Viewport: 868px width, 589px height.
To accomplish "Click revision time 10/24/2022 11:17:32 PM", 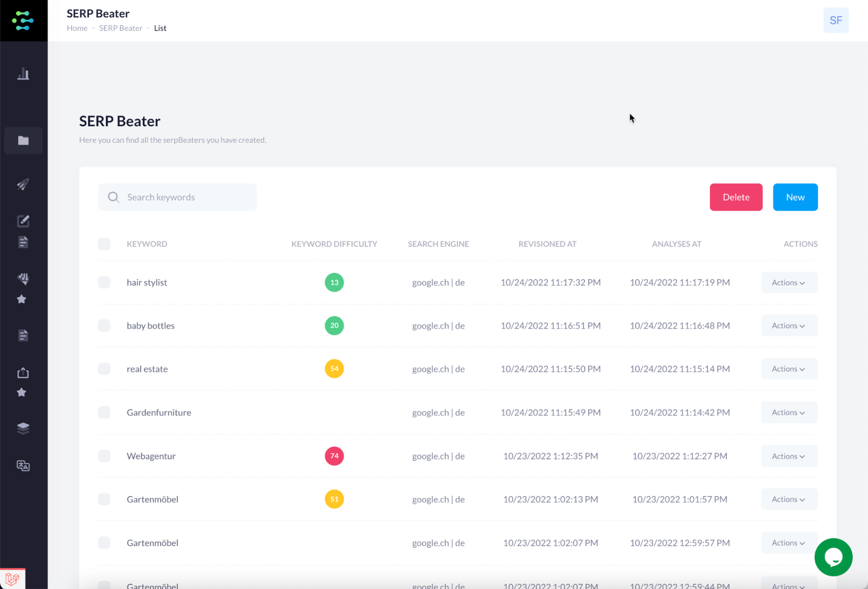I will pos(551,282).
